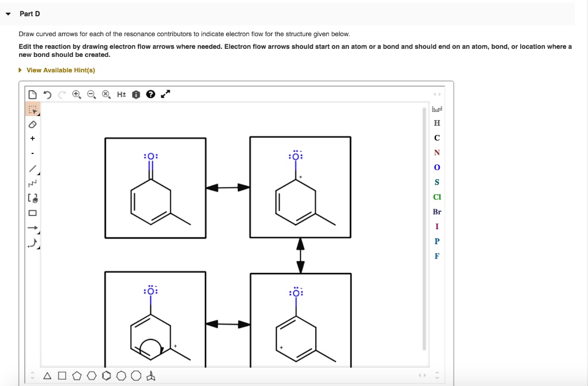Pick the cyclohexane ring template
Viewport: 588px width, 386px height.
(92, 376)
